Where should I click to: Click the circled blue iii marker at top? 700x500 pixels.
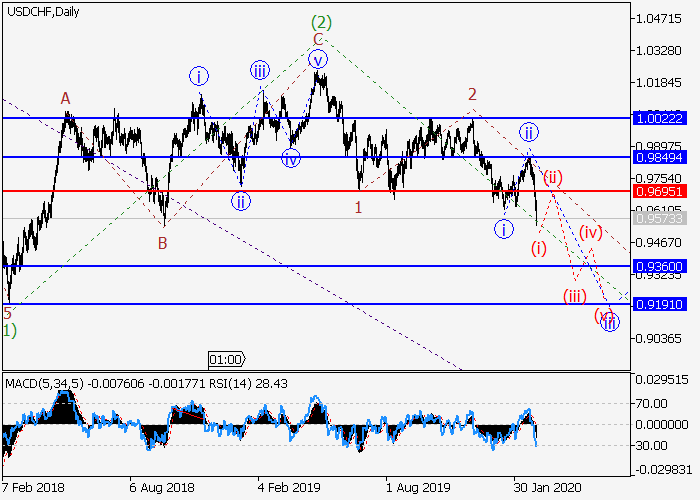(x=260, y=69)
